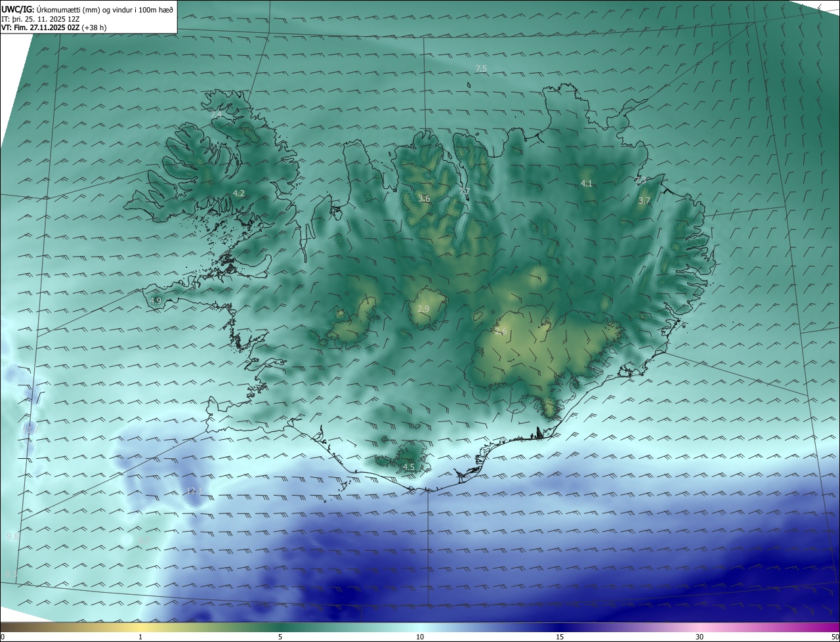Click the colorbar tick label "50"
The image size is (840, 642).
tap(835, 637)
